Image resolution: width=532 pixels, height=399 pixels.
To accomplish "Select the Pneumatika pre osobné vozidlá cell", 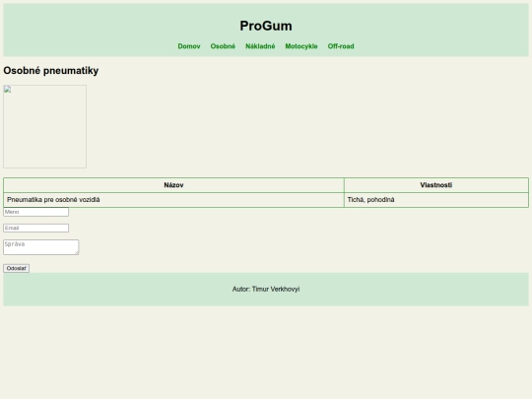I will [173, 200].
